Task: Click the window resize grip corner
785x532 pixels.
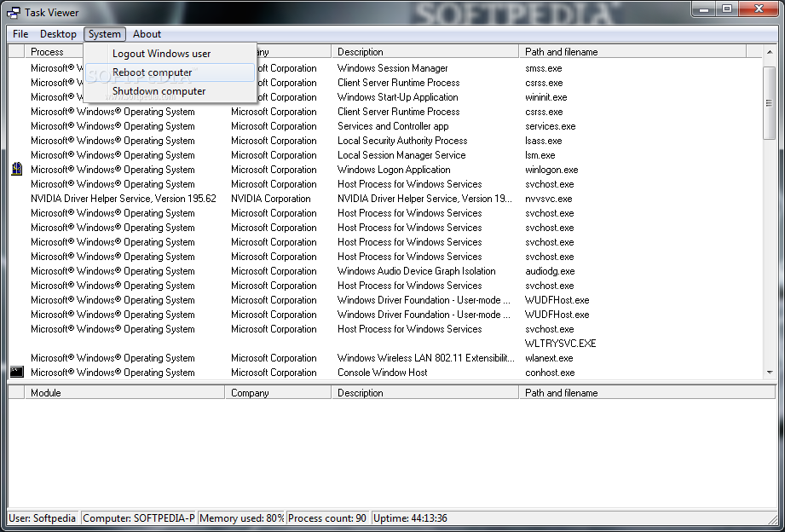Action: [771, 519]
